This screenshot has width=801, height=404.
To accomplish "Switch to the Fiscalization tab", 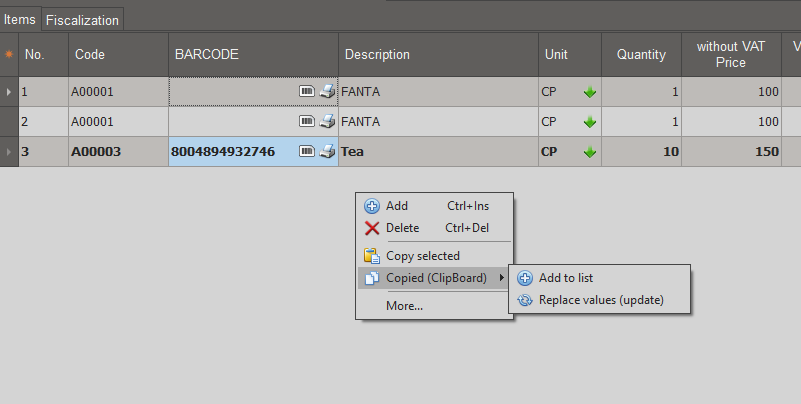I will point(83,19).
